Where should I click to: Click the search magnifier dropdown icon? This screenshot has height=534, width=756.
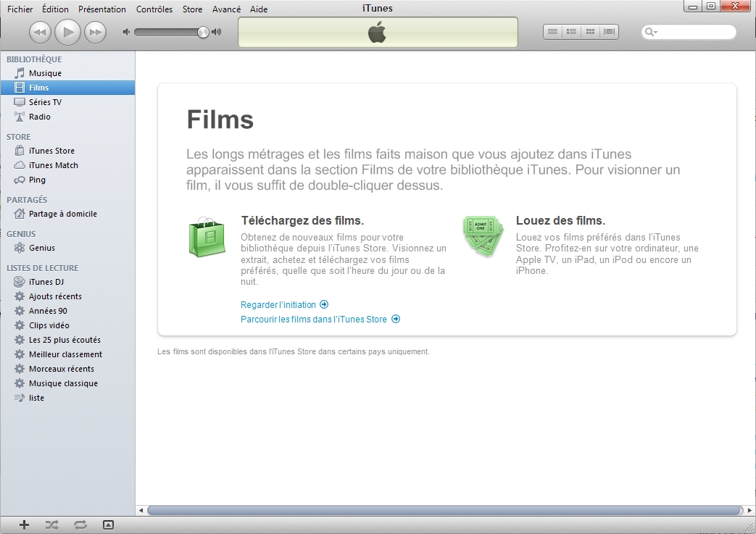pos(651,32)
